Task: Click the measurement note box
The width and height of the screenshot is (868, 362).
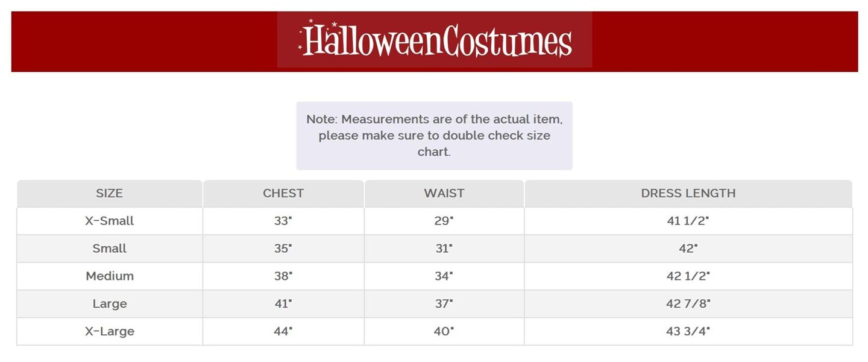Action: 434,135
